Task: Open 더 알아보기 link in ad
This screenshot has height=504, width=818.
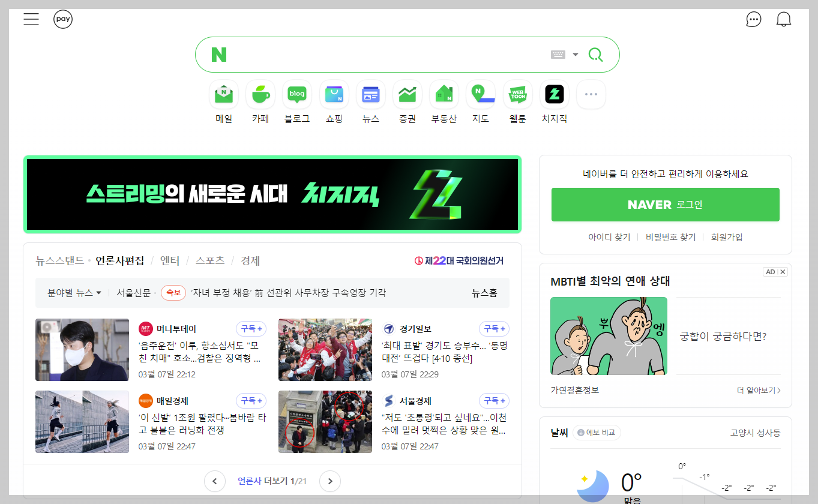Action: coord(759,391)
